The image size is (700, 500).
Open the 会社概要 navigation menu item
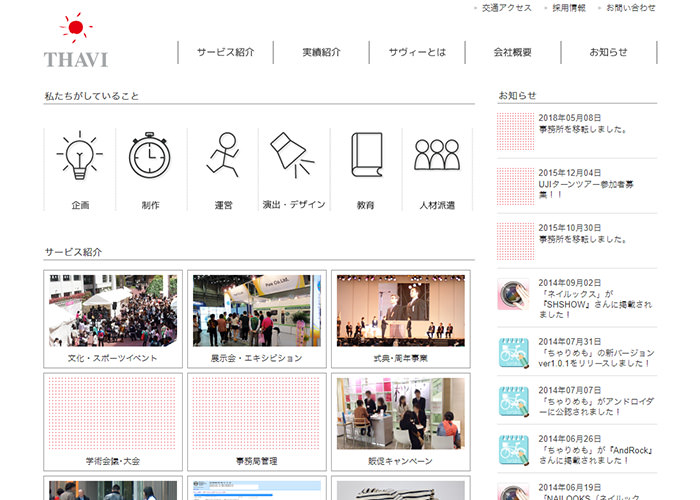[512, 52]
